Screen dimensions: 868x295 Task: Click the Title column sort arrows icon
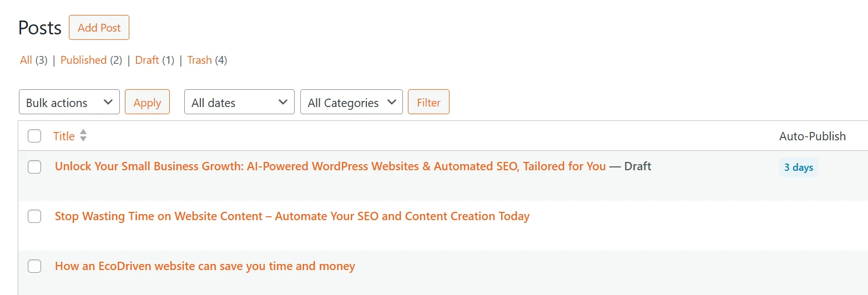click(83, 135)
